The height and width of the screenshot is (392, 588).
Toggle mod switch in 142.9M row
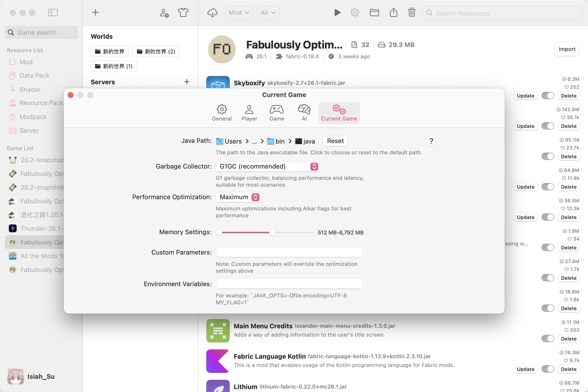click(548, 126)
